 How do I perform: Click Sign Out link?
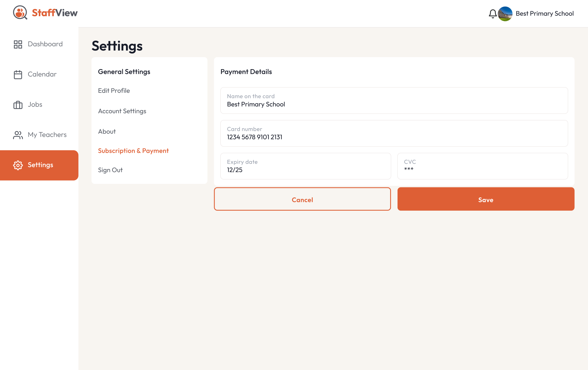pos(110,170)
